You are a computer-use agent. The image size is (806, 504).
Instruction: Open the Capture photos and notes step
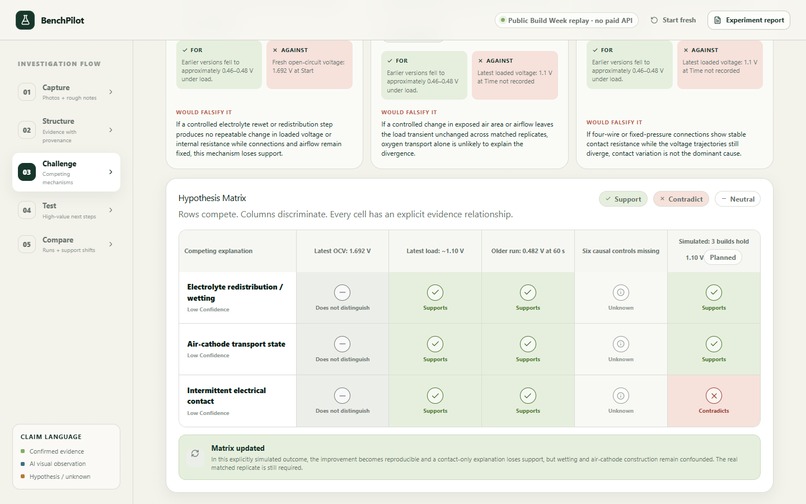click(66, 92)
